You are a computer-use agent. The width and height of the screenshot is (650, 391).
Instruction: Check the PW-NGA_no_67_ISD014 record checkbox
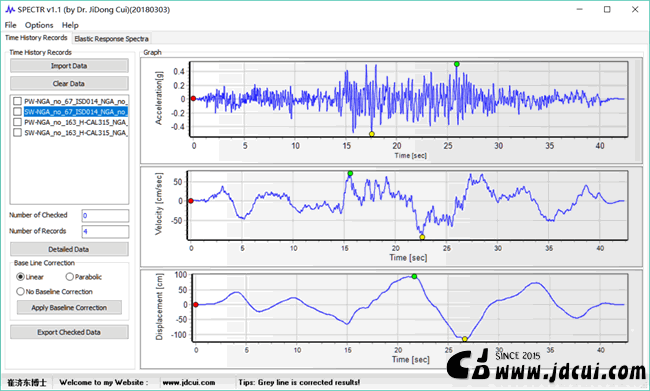coord(17,101)
